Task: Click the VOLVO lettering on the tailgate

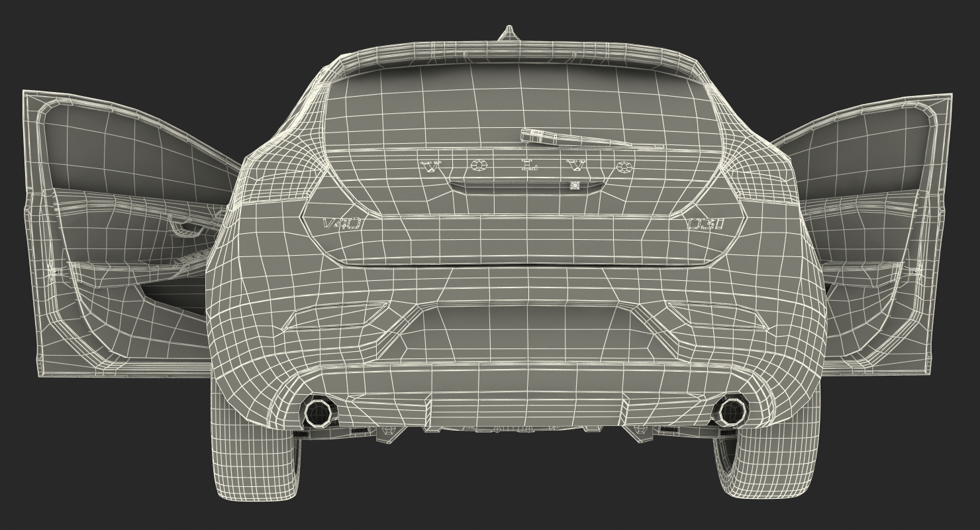Action: point(527,167)
